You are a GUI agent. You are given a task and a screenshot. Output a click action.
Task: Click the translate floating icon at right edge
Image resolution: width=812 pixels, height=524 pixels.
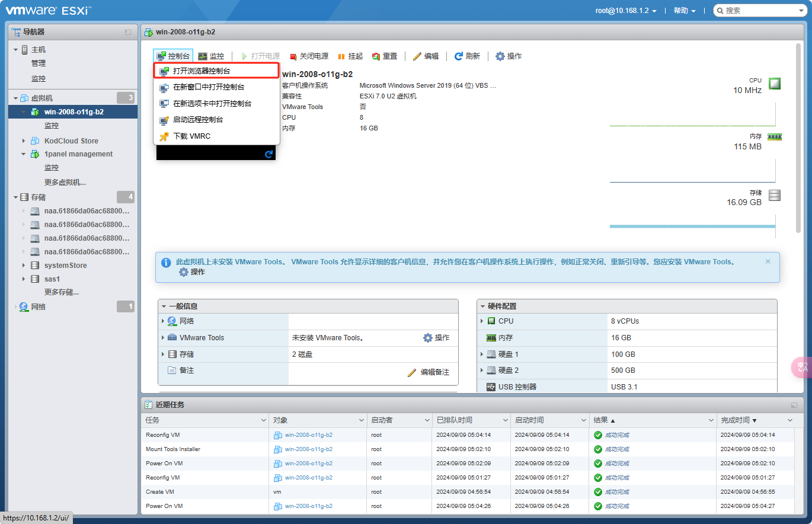click(803, 368)
